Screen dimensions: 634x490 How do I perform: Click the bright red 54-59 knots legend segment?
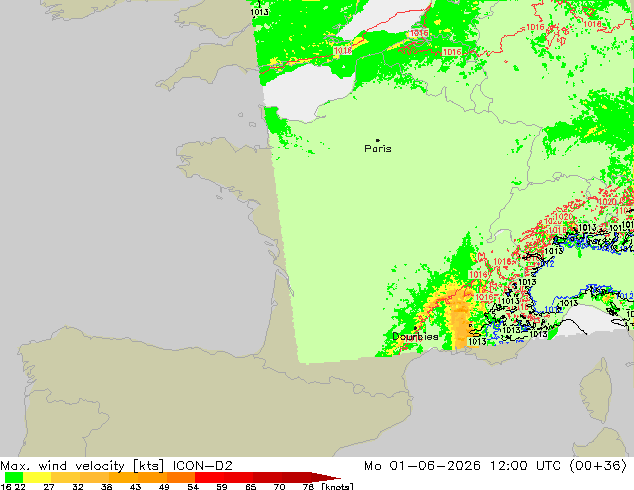(x=209, y=477)
